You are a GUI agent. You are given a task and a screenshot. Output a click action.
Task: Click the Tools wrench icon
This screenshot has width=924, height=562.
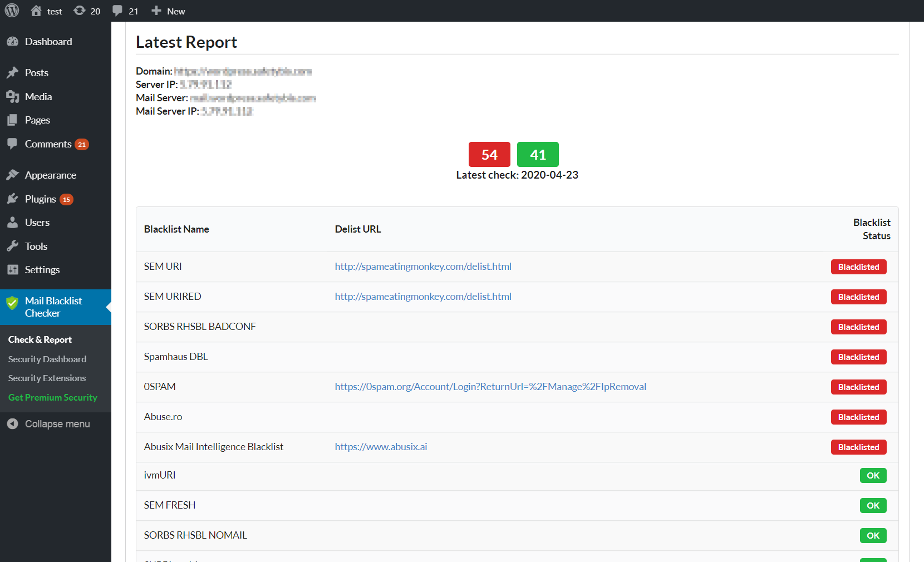coord(12,246)
